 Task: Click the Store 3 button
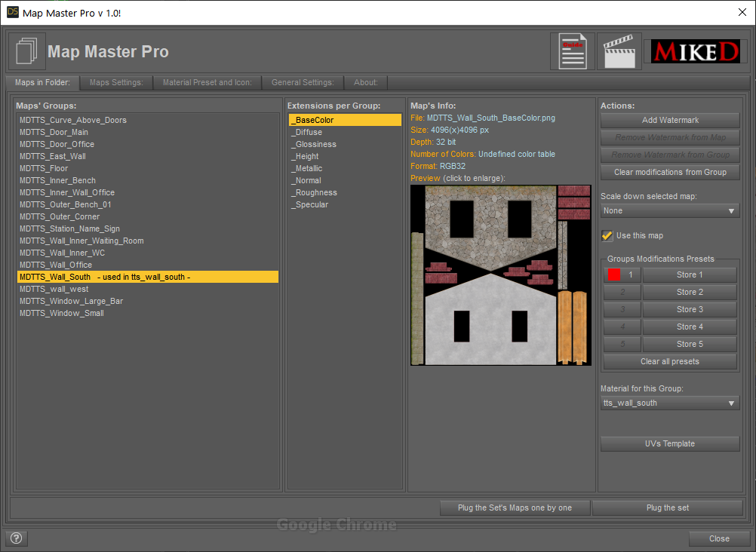click(690, 309)
